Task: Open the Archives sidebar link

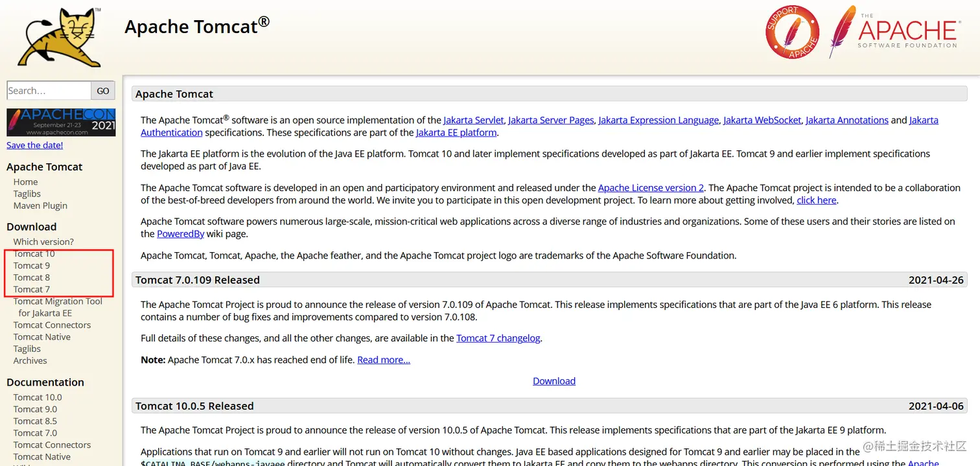Action: click(x=30, y=361)
